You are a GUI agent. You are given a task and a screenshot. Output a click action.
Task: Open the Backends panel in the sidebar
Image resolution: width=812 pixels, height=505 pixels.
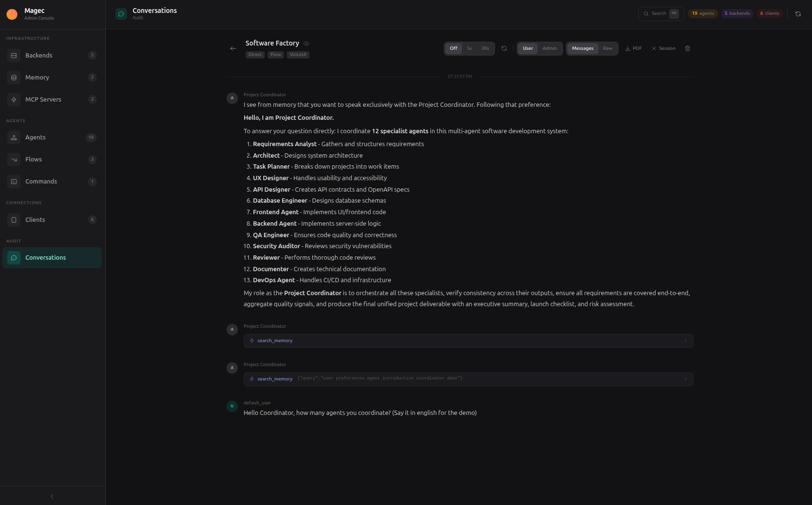point(38,55)
